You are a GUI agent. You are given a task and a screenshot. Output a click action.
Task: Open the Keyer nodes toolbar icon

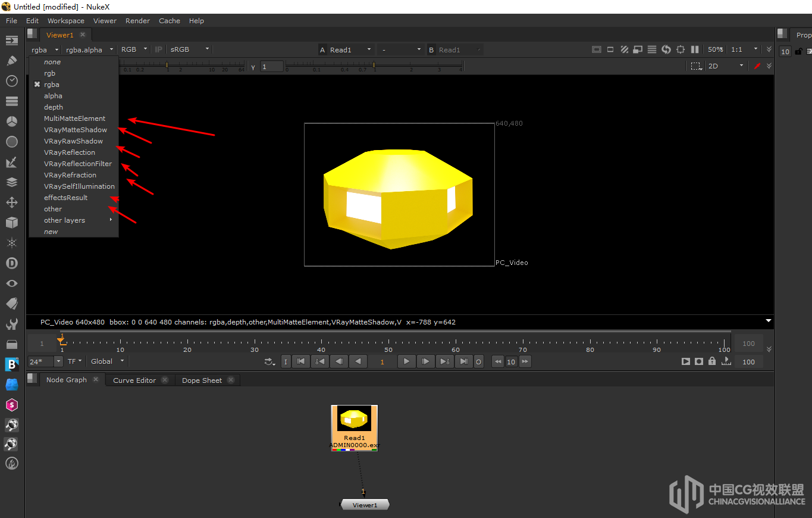click(12, 162)
